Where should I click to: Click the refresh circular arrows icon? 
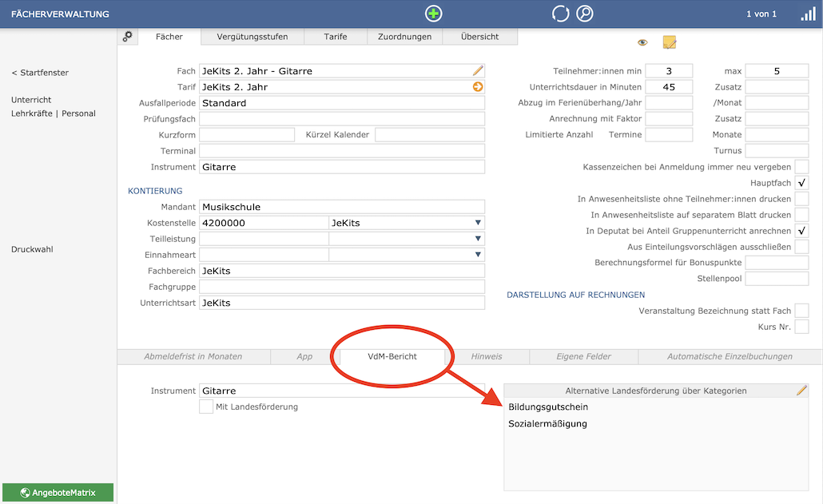(x=561, y=14)
